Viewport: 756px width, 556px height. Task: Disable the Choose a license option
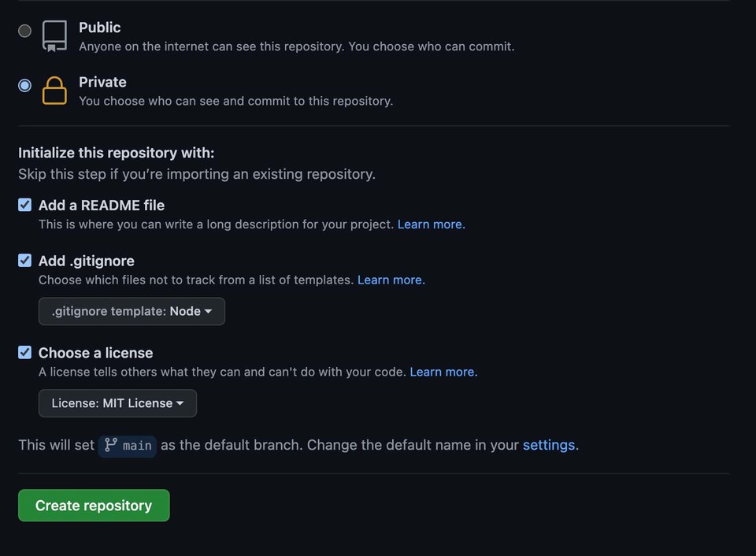click(x=24, y=352)
